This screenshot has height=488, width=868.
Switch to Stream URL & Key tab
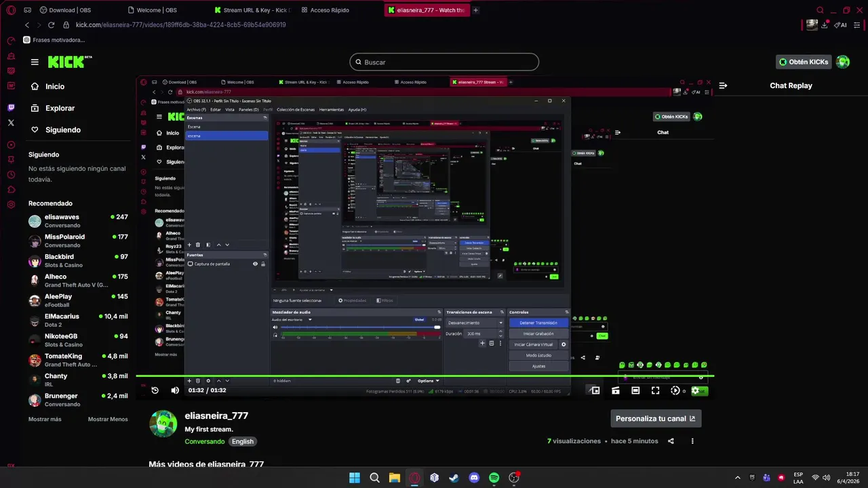click(x=254, y=10)
